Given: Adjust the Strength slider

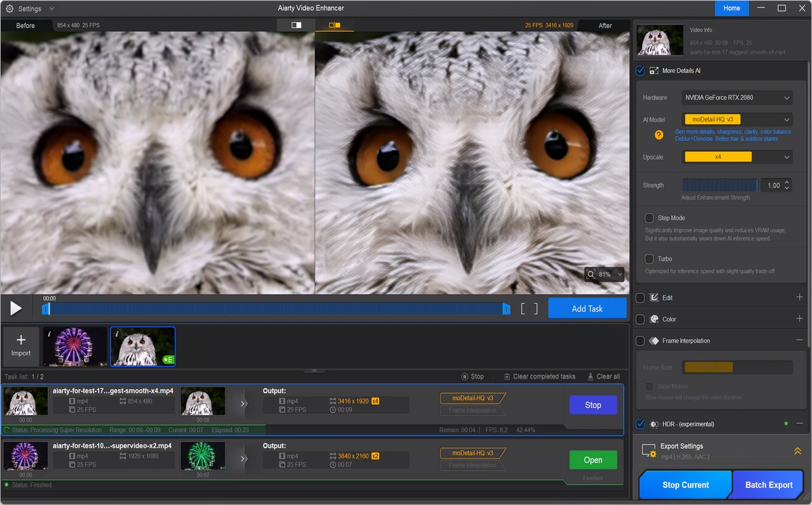Looking at the screenshot, I should click(x=719, y=185).
